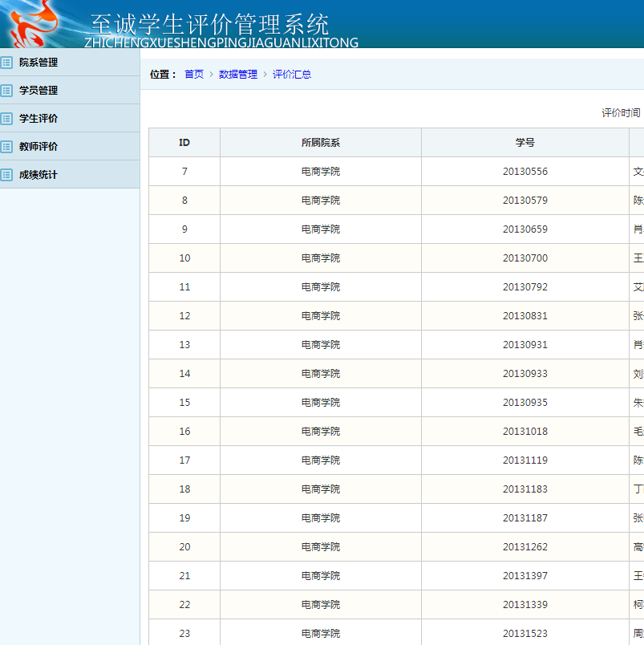Viewport: 644px width, 645px height.
Task: Click ID cell 14
Action: click(x=184, y=374)
